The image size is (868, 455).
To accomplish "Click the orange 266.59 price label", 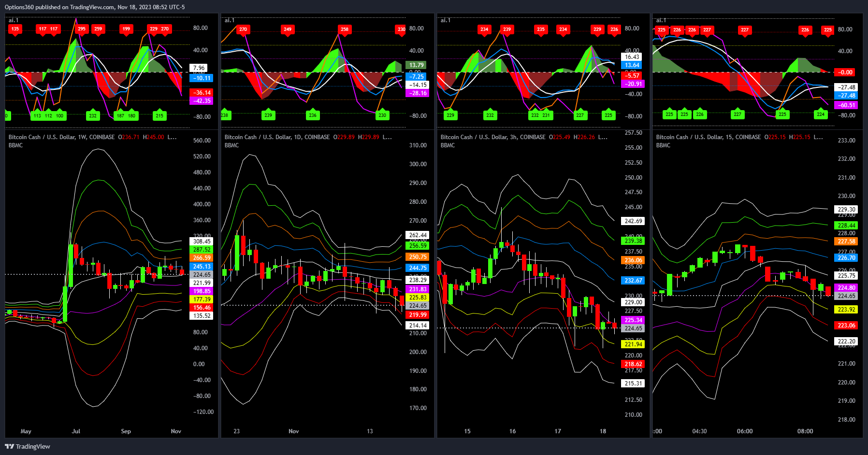I will point(202,258).
